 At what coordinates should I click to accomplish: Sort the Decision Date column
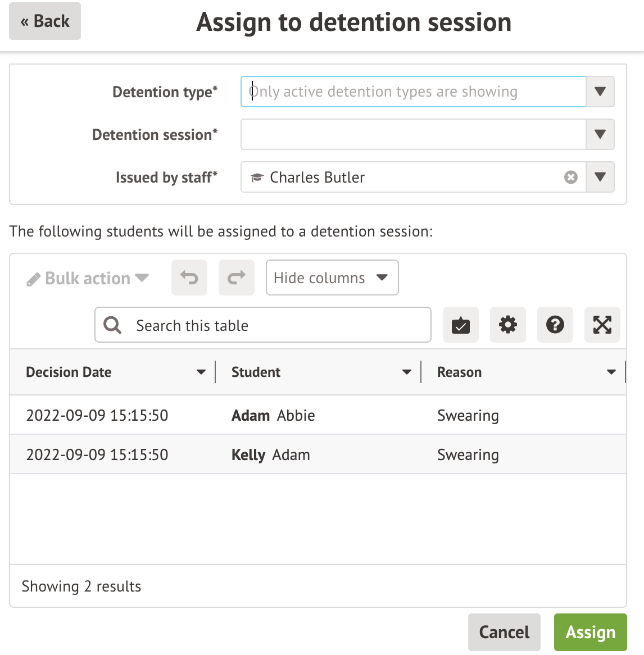[x=201, y=371]
